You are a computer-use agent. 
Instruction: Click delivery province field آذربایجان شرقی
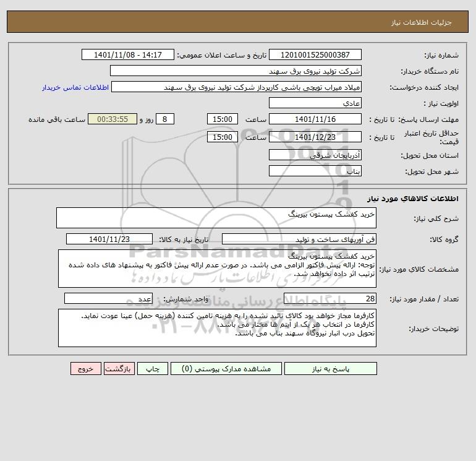315,155
